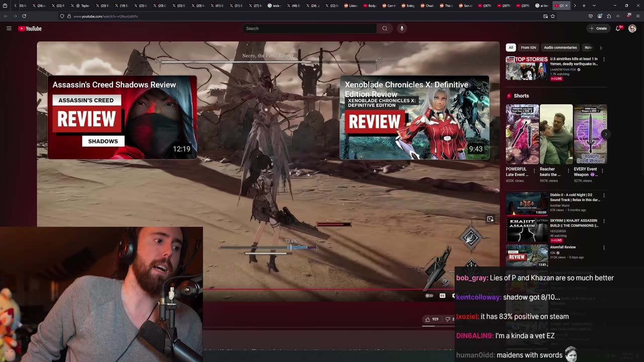Switch the video to miniplayer mode
644x362 pixels.
[490, 219]
